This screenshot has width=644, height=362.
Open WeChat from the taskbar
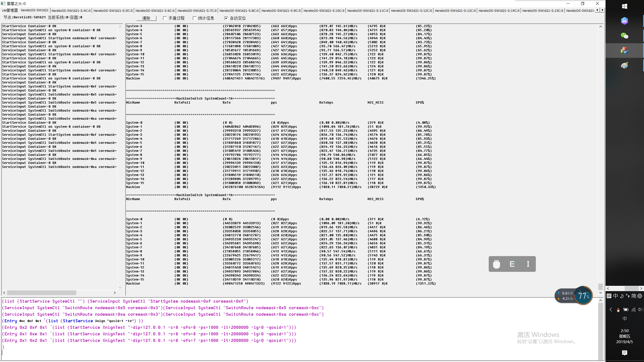coord(624,36)
